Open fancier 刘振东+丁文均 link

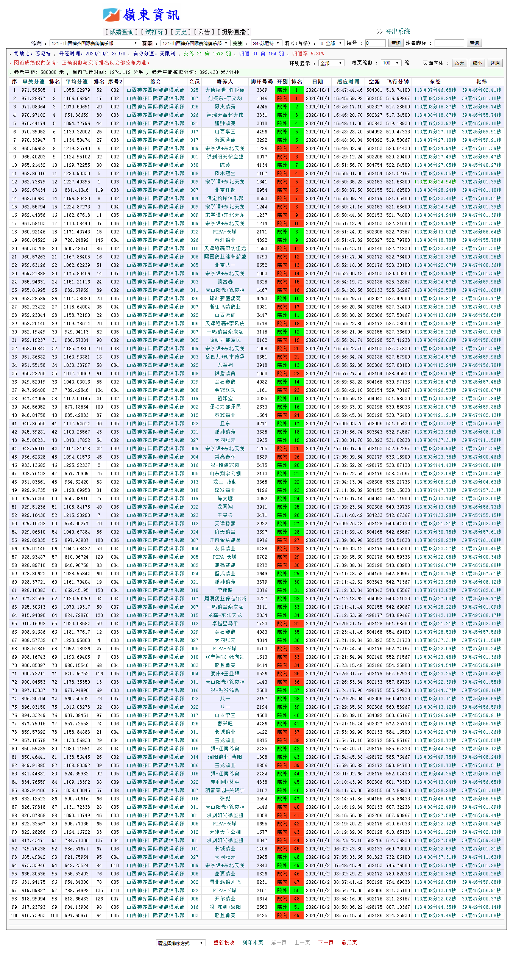pyautogui.click(x=225, y=99)
